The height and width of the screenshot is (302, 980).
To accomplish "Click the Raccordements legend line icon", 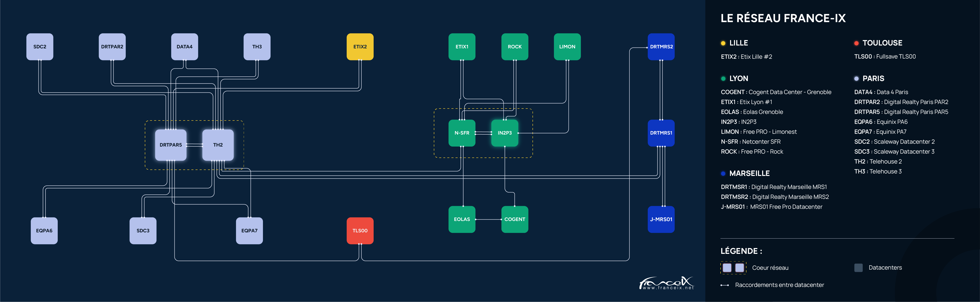I will [724, 285].
